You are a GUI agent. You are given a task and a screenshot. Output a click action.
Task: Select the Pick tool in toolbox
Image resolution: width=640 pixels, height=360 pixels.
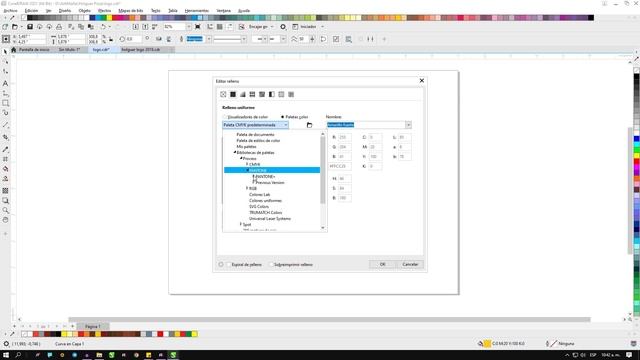pyautogui.click(x=5, y=52)
